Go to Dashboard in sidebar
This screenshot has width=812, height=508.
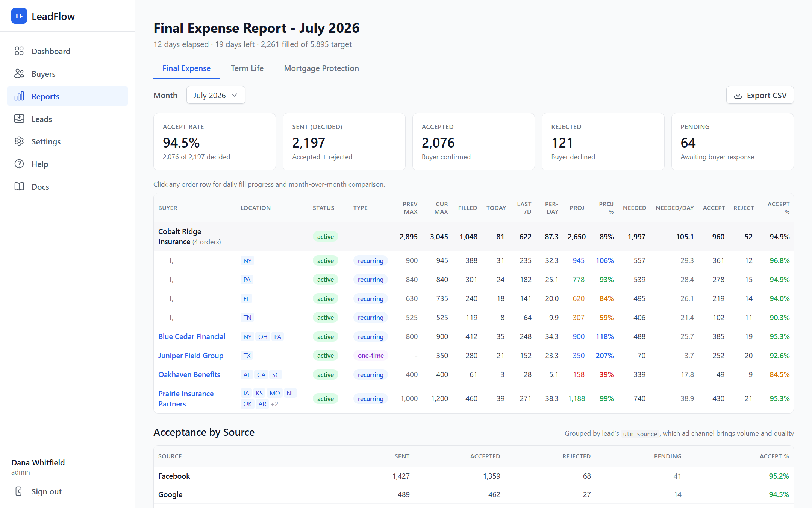pyautogui.click(x=67, y=51)
